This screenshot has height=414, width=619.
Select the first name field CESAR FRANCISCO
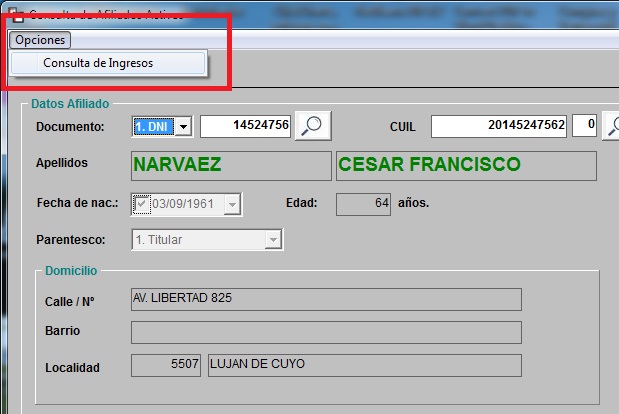[x=465, y=165]
